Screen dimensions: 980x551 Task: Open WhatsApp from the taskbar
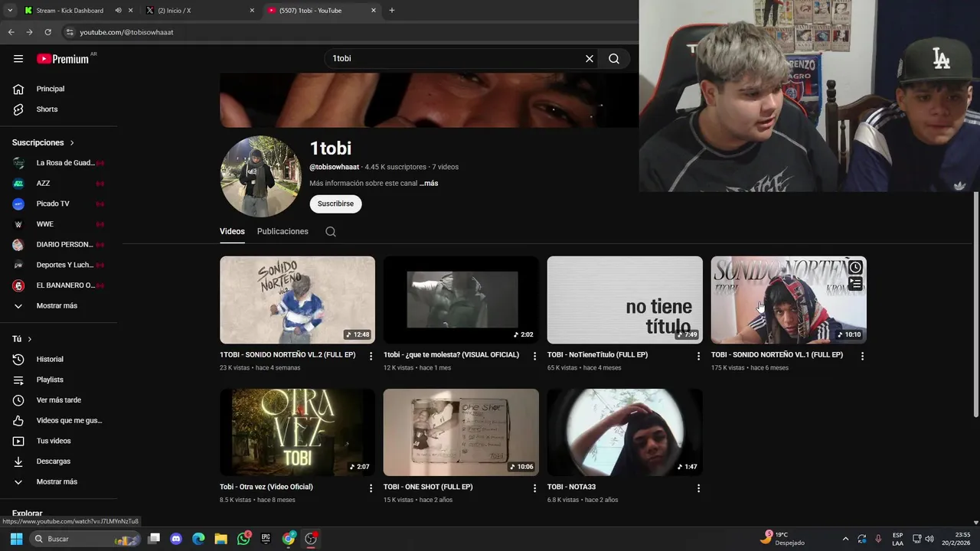[x=243, y=539]
